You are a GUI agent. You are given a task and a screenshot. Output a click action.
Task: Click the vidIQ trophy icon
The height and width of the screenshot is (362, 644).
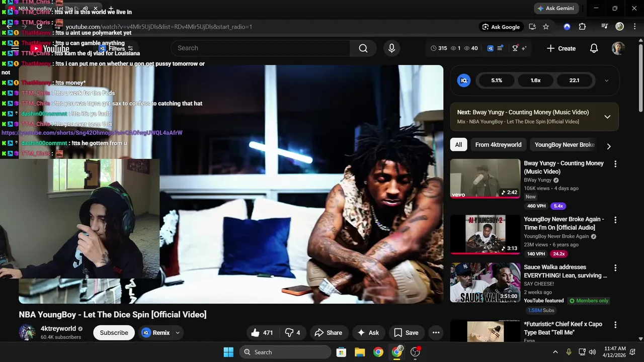pos(515,48)
